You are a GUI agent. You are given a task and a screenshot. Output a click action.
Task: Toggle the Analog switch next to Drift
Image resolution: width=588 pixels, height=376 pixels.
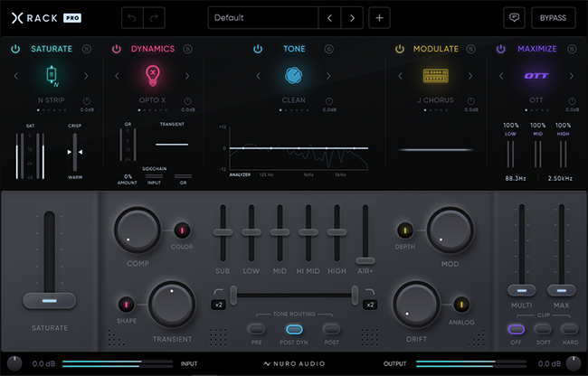[461, 305]
